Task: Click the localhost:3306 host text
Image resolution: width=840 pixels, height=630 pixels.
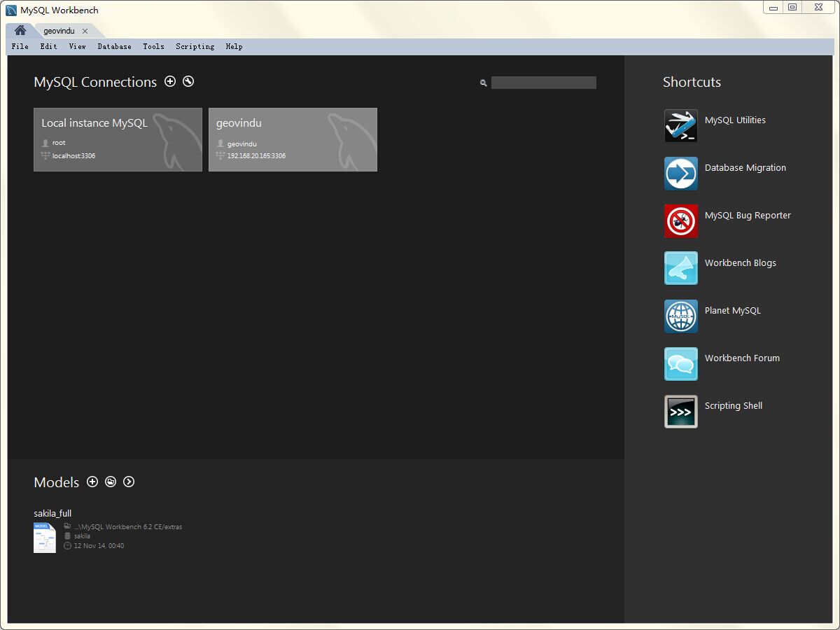Action: (x=73, y=156)
